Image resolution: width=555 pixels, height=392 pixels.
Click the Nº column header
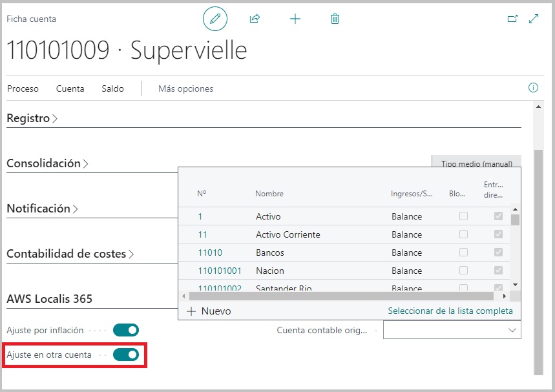202,194
